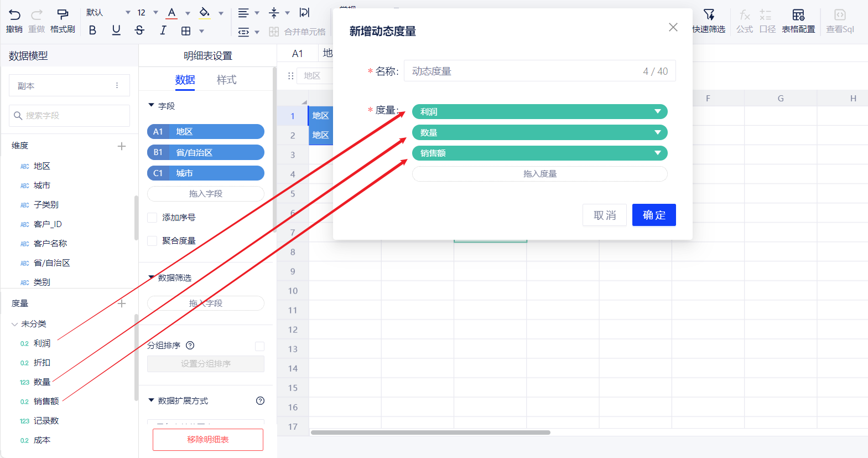
Task: Apply italic formatting
Action: coord(163,30)
